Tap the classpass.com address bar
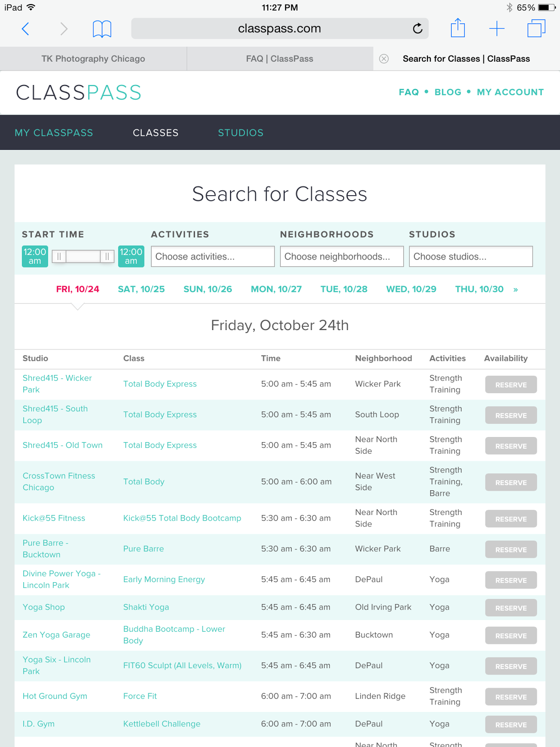This screenshot has height=747, width=560. click(280, 28)
